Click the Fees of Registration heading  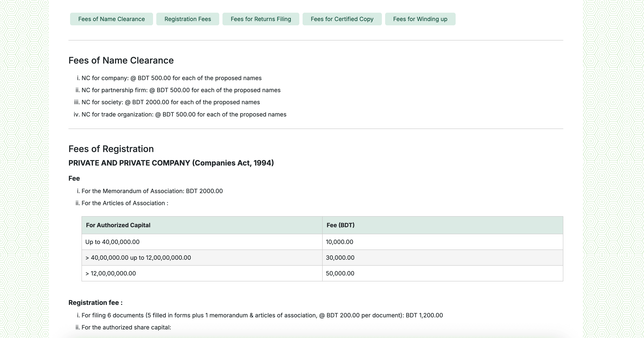111,149
